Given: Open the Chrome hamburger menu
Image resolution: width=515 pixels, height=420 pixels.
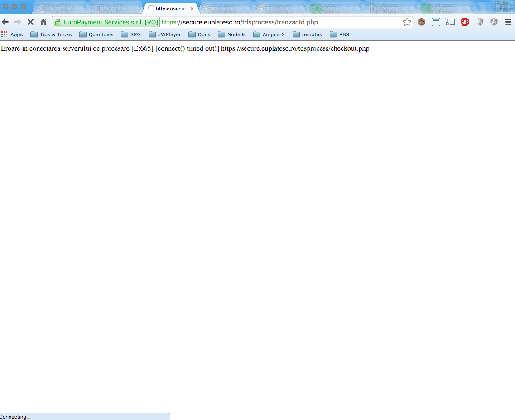Looking at the screenshot, I should (x=508, y=22).
